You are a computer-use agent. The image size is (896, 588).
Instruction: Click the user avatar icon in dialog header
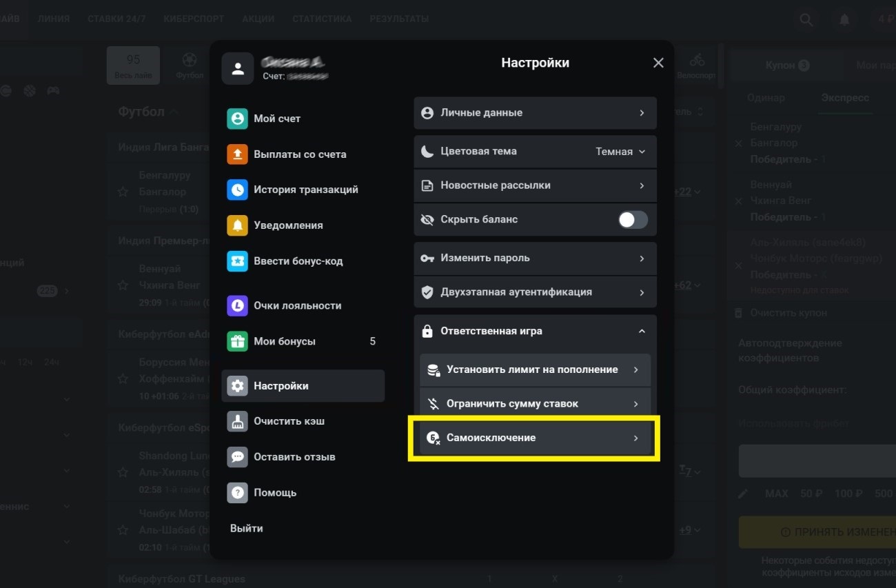(238, 69)
